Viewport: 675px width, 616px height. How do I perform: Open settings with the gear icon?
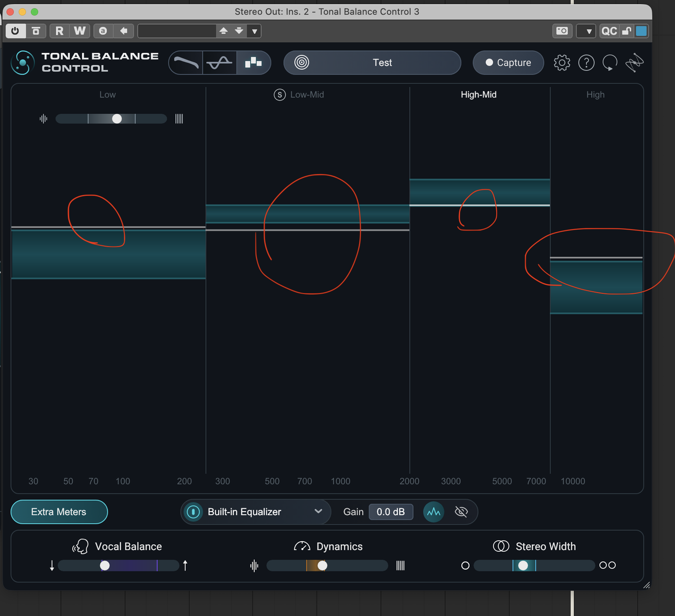click(x=562, y=63)
